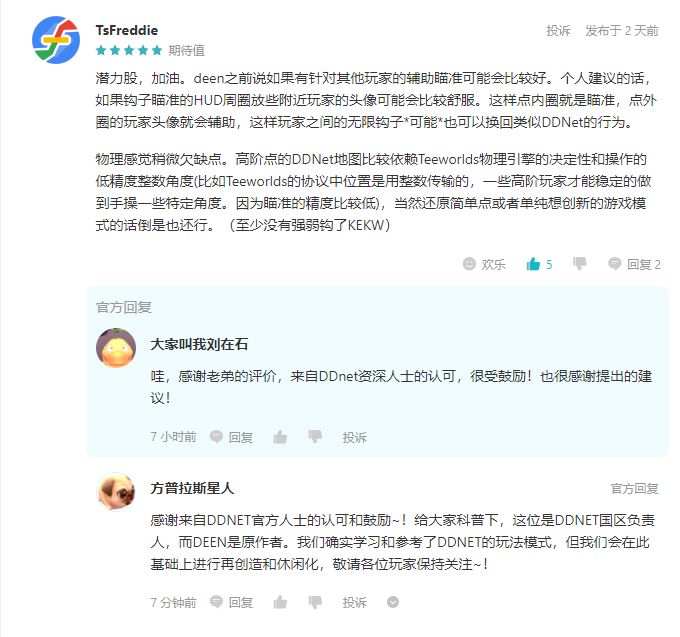Open 方普拉斯星人 username link
Image resolution: width=680 pixels, height=637 pixels.
click(x=192, y=488)
